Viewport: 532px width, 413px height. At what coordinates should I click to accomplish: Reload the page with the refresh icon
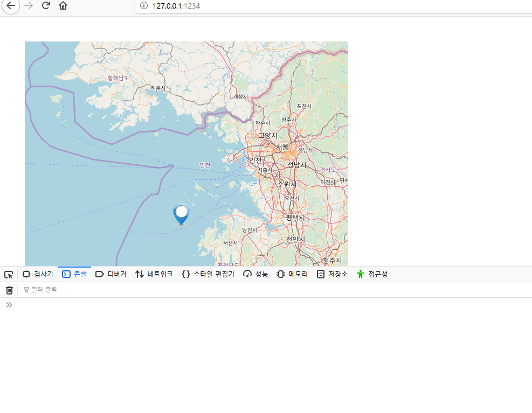(x=46, y=5)
